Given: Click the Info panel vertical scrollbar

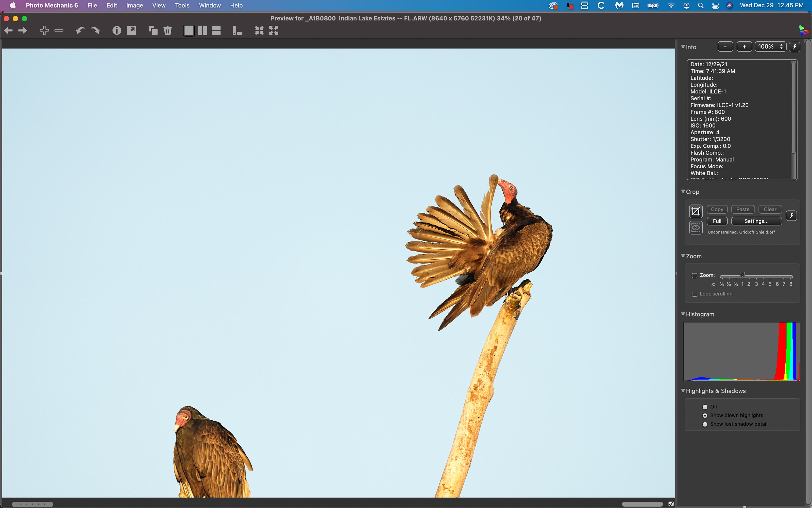Looking at the screenshot, I should [x=793, y=107].
